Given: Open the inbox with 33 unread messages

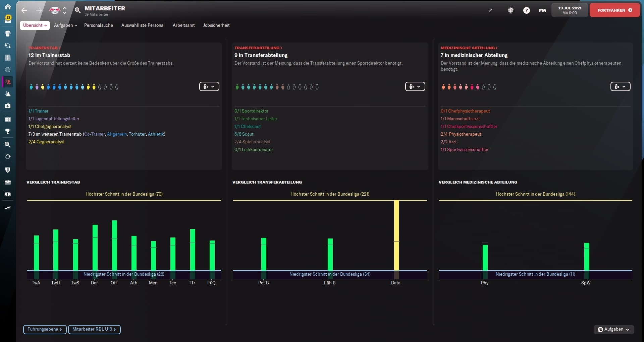Looking at the screenshot, I should click(x=8, y=19).
